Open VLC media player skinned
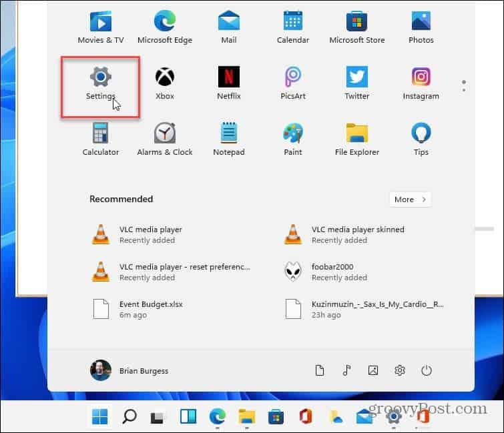 point(343,234)
